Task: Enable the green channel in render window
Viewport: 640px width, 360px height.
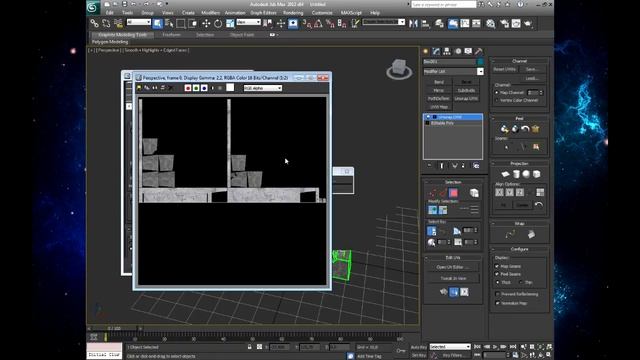Action: coord(196,88)
